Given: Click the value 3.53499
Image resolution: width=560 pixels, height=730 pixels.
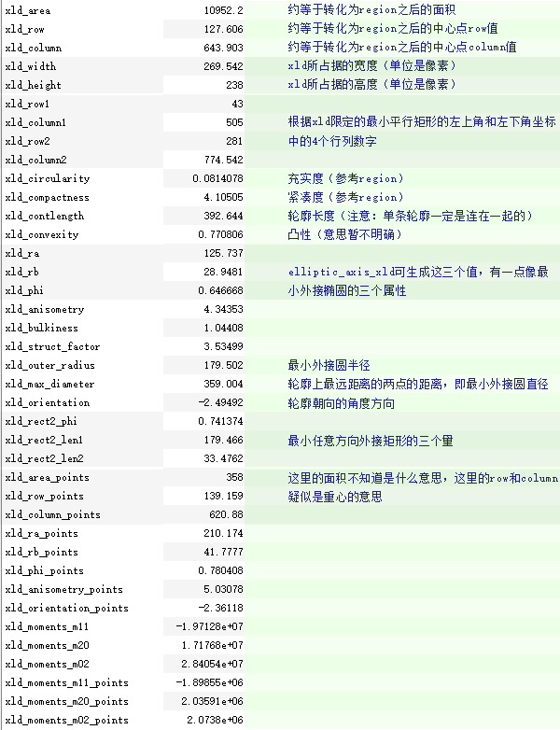Looking at the screenshot, I should (x=223, y=346).
